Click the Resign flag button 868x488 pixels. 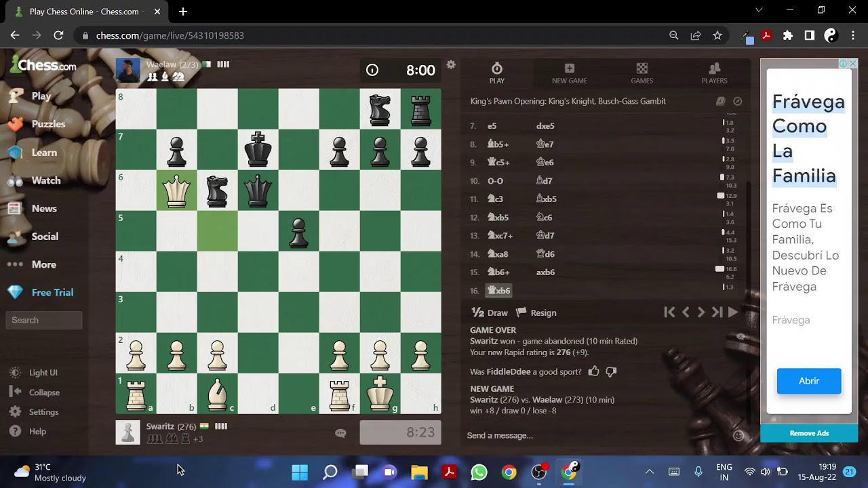coord(536,312)
